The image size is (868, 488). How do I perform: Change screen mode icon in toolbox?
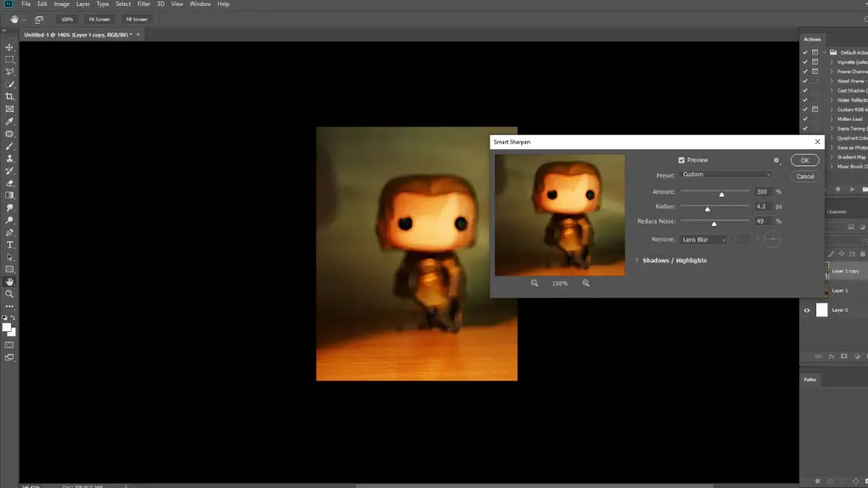(x=9, y=358)
